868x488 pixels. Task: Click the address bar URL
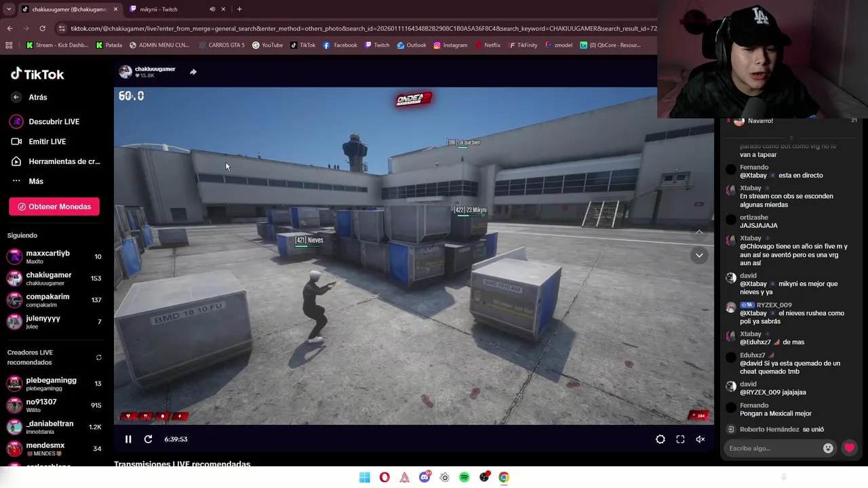coord(363,28)
